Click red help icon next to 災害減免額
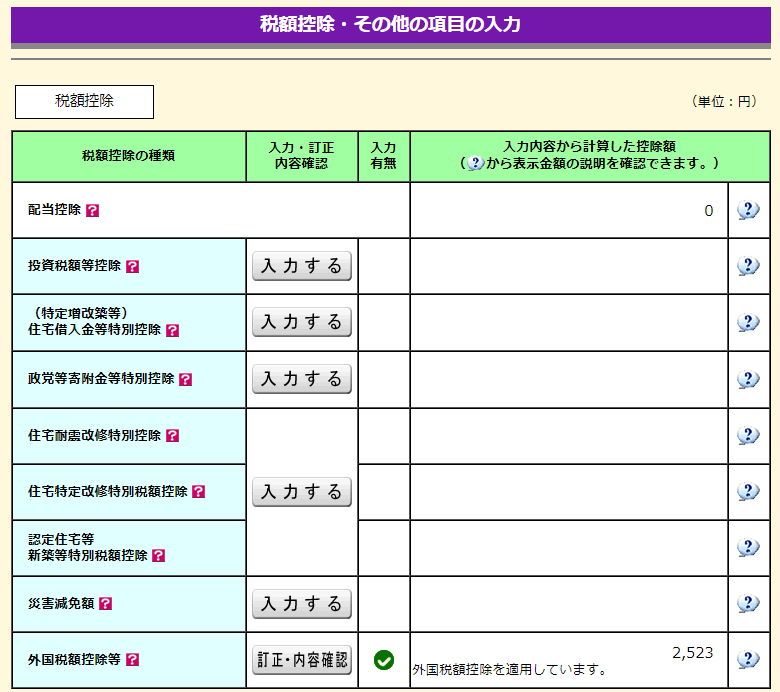780x692 pixels. click(106, 604)
